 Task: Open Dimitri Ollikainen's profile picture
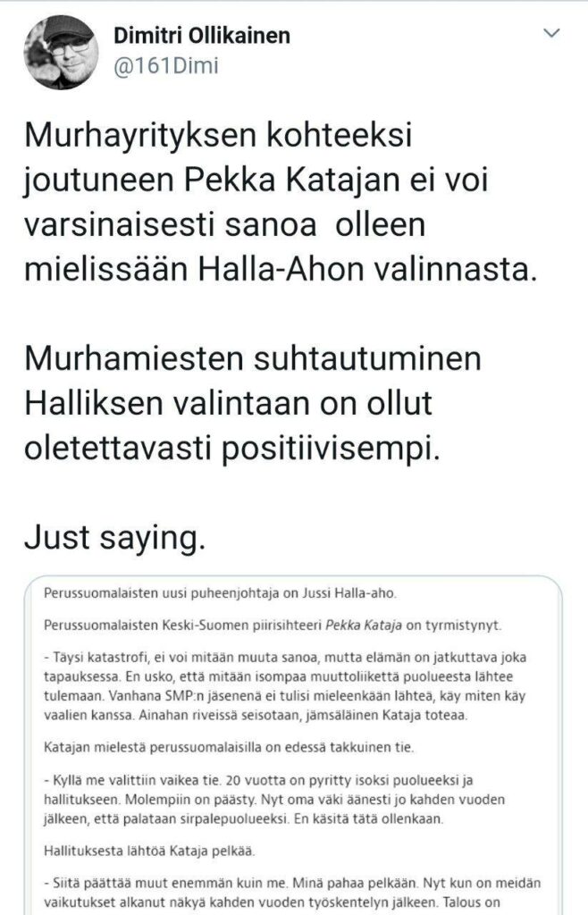[x=60, y=51]
